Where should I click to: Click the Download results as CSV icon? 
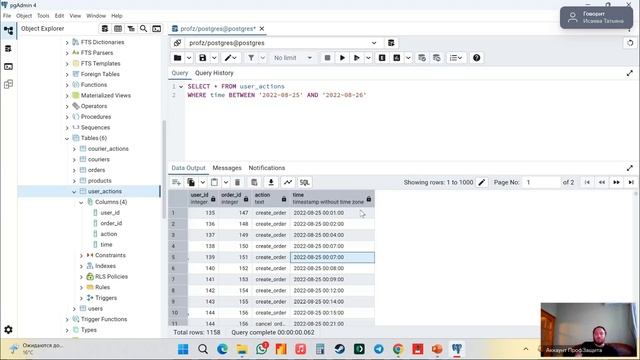[271, 182]
